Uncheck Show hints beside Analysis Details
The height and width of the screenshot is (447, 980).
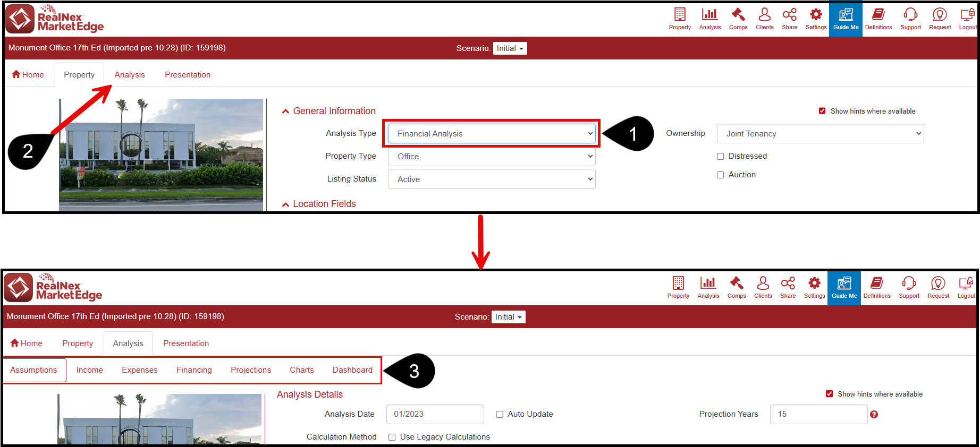[829, 394]
